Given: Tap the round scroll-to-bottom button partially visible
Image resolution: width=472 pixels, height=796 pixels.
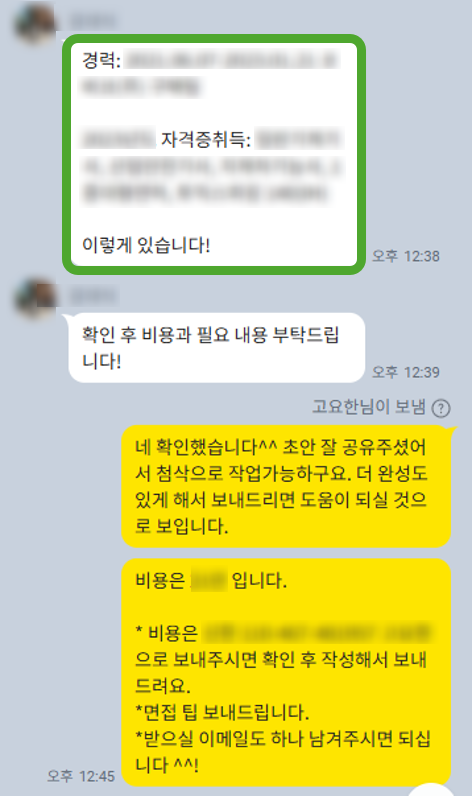Looking at the screenshot, I should (431, 789).
